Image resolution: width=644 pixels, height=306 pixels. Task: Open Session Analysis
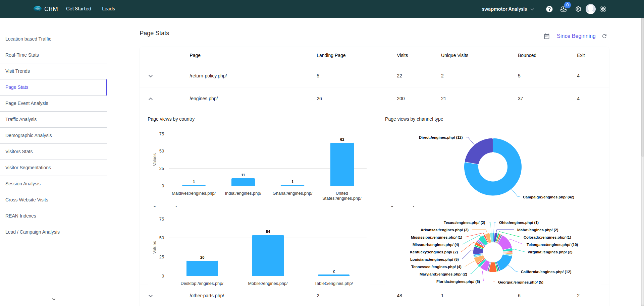click(53, 184)
